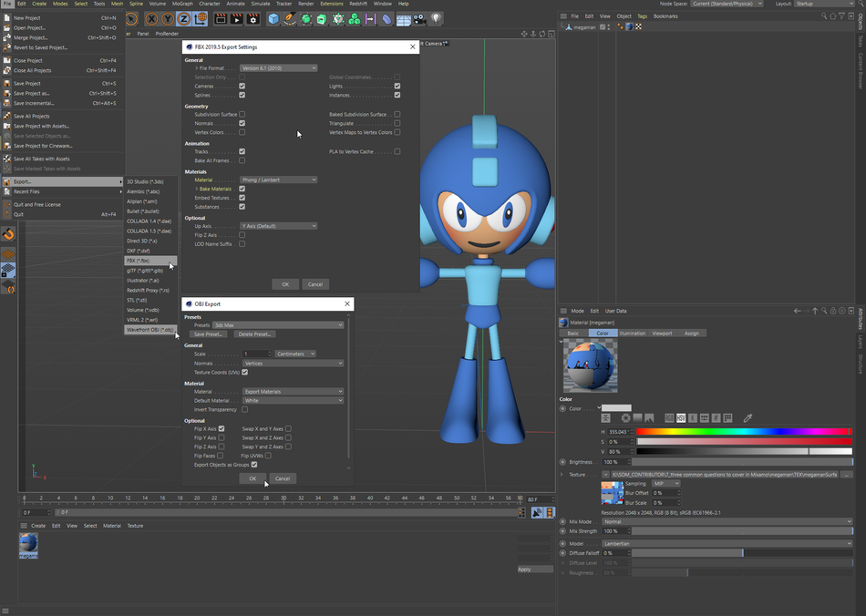Screen dimensions: 866x616
Task: Click OK in FBX Export Settings
Action: click(285, 284)
